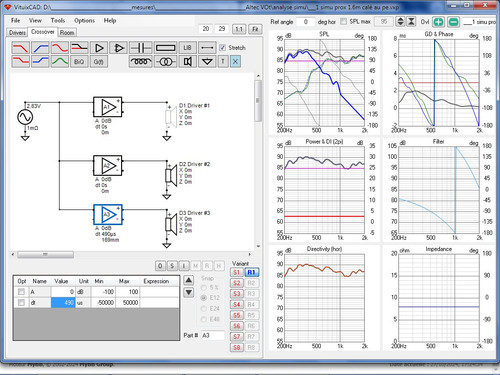Open the Tools menu
500x375 pixels.
click(x=58, y=20)
